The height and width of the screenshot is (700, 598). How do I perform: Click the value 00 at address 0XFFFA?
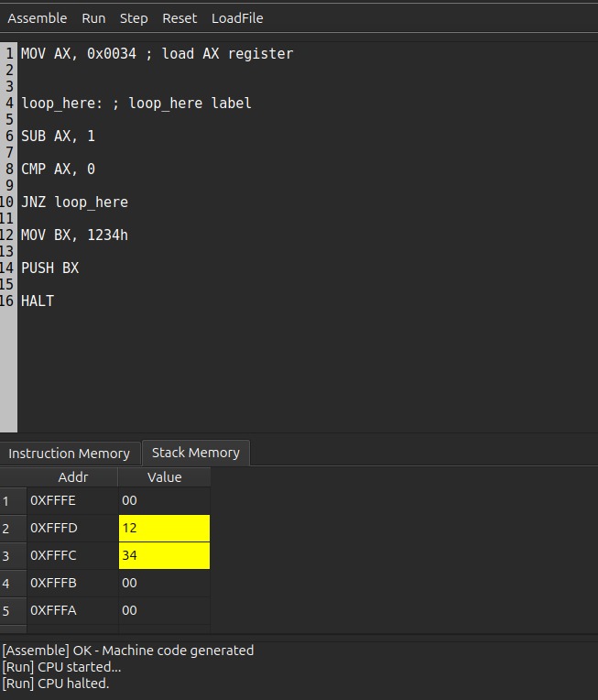pos(164,610)
